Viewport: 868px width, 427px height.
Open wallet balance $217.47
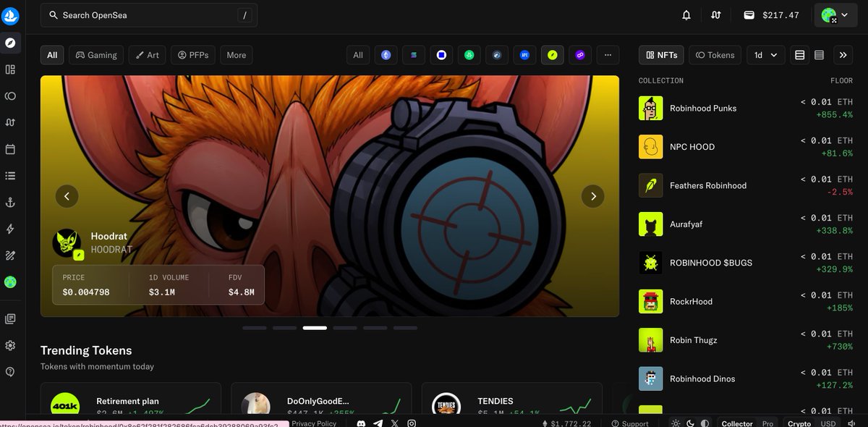[x=772, y=15]
